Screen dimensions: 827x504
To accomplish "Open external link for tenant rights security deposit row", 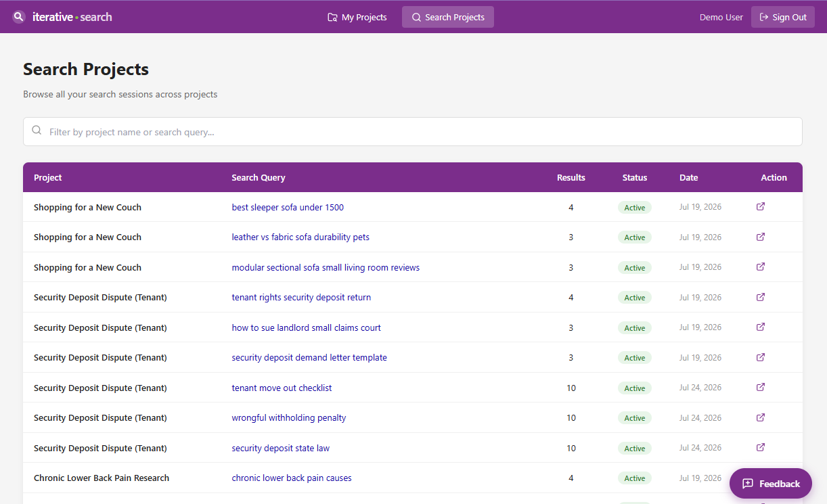I will coord(761,297).
